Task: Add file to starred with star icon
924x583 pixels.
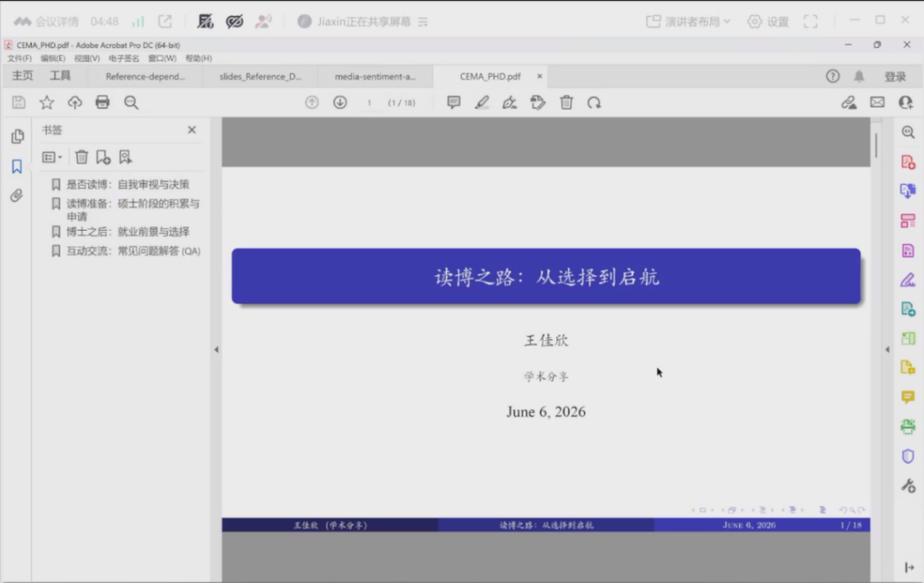Action: click(46, 103)
